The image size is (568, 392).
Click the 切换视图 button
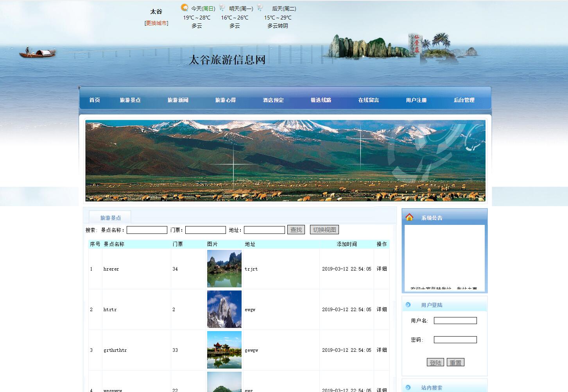(324, 229)
